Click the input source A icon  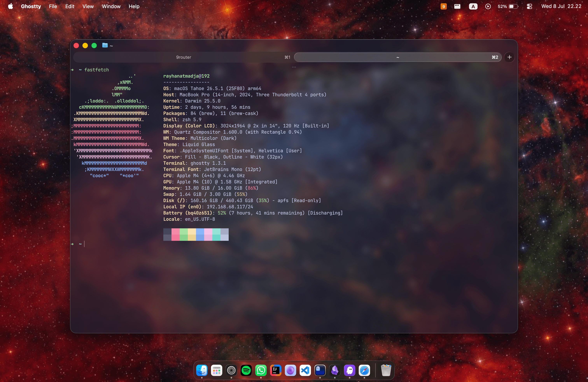473,6
